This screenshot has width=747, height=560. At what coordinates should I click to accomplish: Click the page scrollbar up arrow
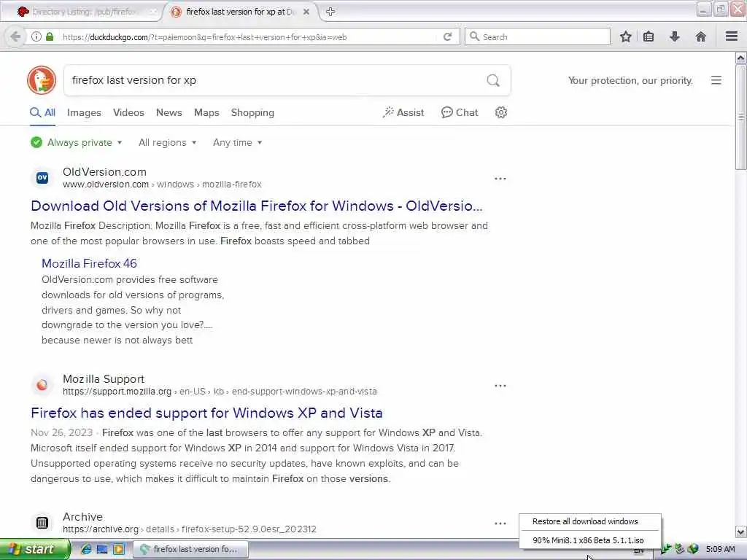point(741,58)
